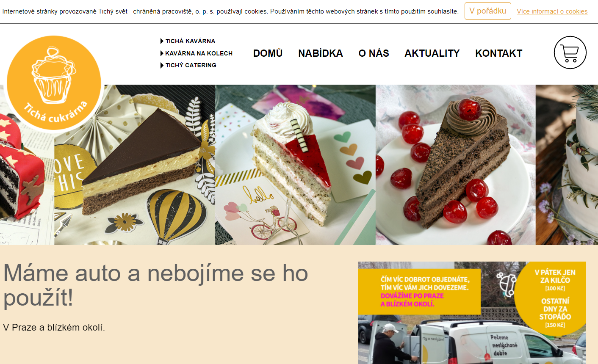Click the Tichá cukrárna cupcake logo
The width and height of the screenshot is (598, 364).
[x=54, y=83]
